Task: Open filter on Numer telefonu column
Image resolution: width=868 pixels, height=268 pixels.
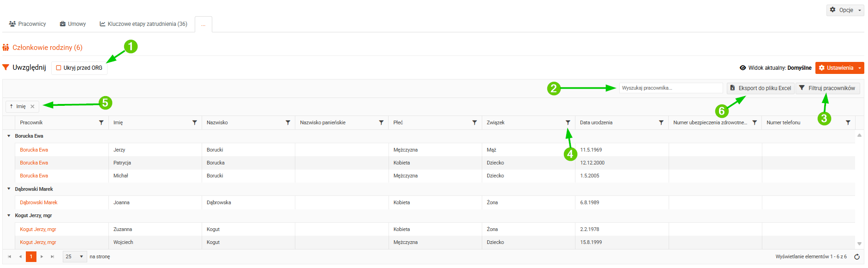Action: (x=848, y=122)
